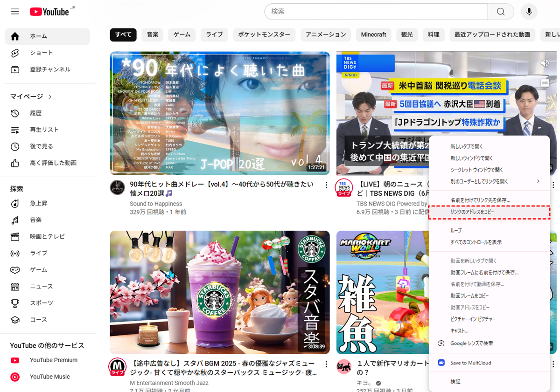Select 'Save to MultCloud' menu entry
Image resolution: width=560 pixels, height=392 pixels.
pos(470,363)
